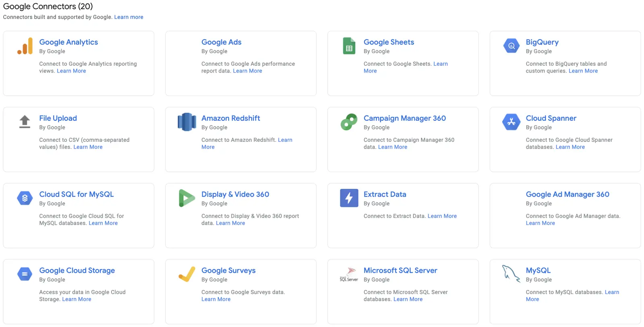The image size is (644, 327).
Task: Click Learn more beside Google Connectors description
Action: point(129,17)
